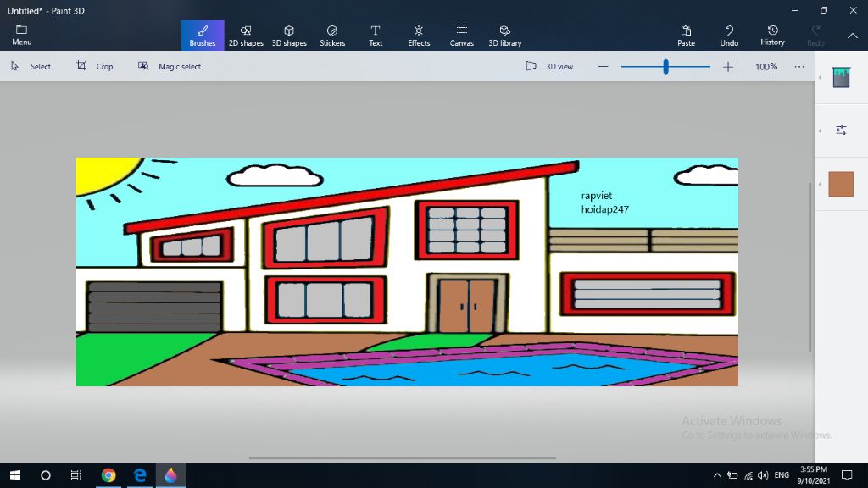This screenshot has width=868, height=488.
Task: Open the Windows Start menu
Action: 15,475
